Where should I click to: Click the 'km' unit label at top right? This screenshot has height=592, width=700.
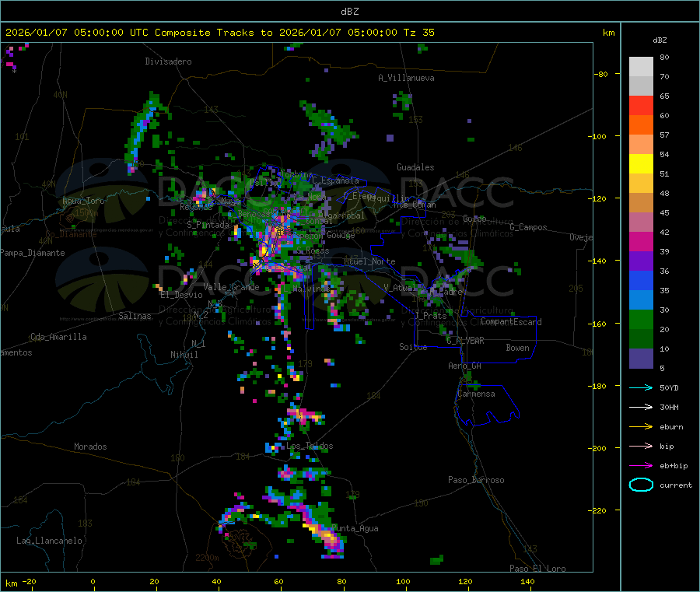(608, 33)
